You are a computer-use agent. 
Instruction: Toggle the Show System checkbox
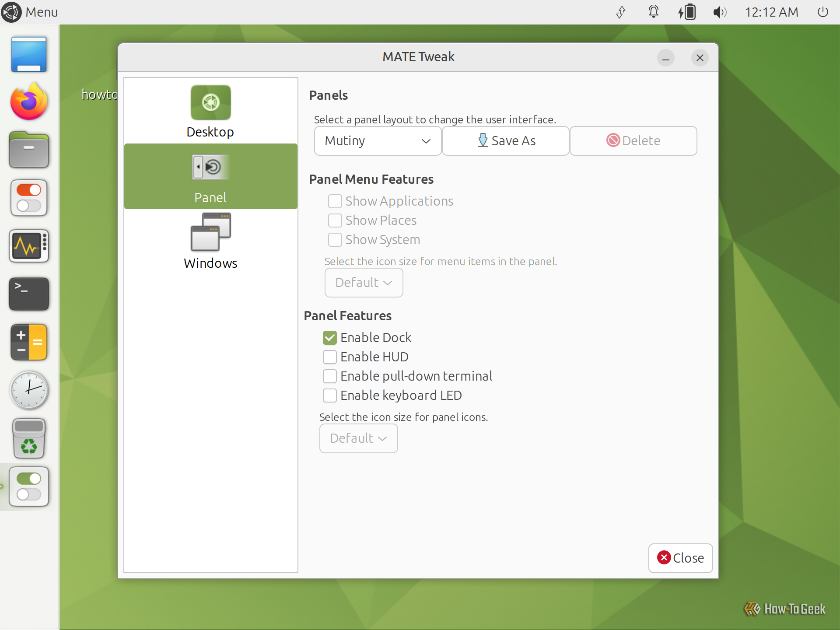(x=335, y=240)
